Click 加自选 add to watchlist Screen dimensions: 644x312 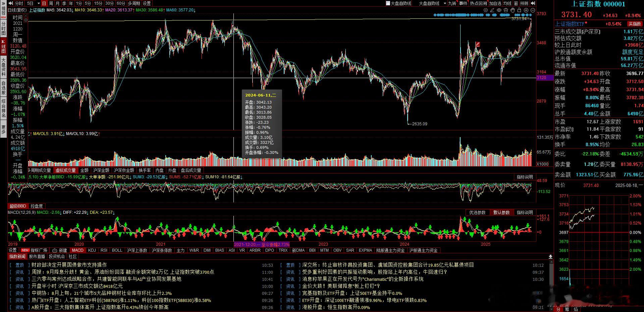495,3
